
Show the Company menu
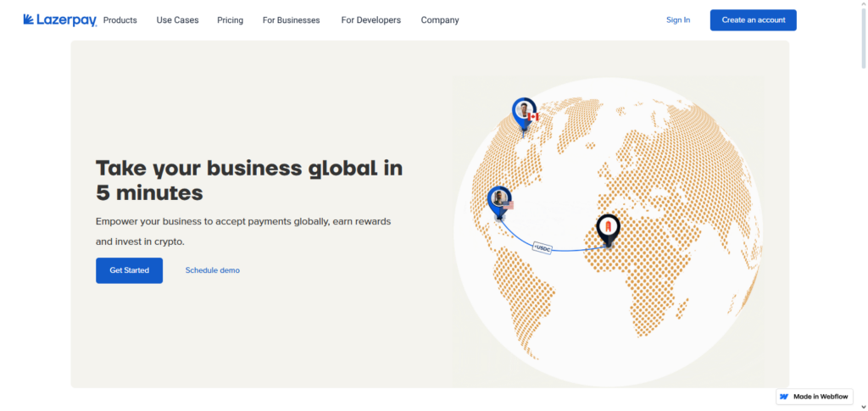(x=440, y=20)
